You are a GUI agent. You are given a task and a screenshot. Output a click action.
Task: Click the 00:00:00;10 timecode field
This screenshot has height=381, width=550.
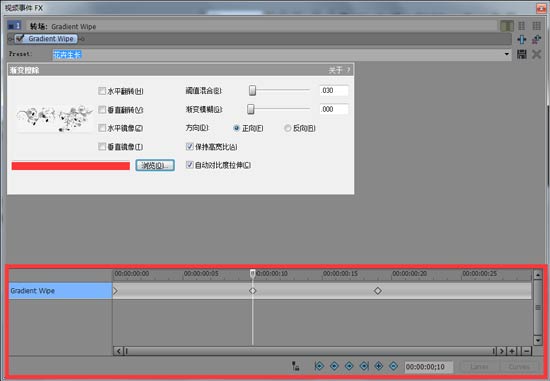coord(428,367)
